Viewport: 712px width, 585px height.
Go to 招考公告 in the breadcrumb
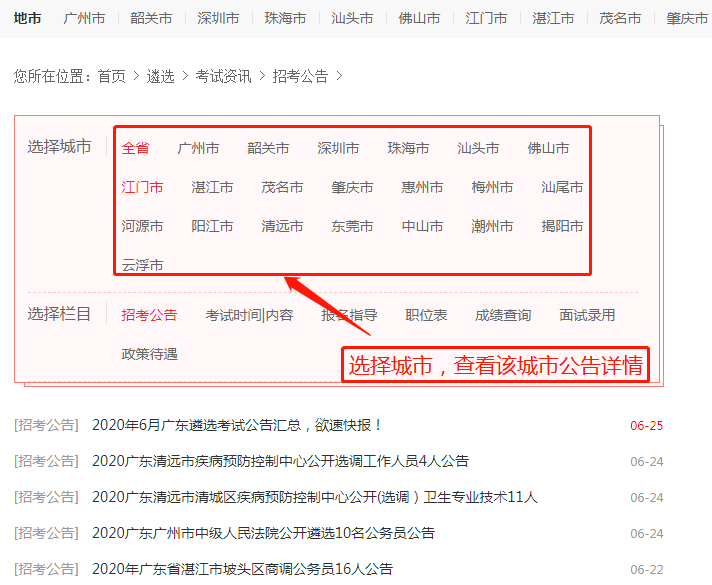pyautogui.click(x=300, y=76)
